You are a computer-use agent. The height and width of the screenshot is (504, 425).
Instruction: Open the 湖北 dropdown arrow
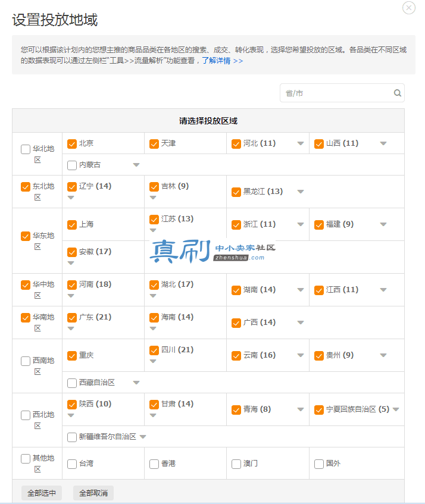153,296
